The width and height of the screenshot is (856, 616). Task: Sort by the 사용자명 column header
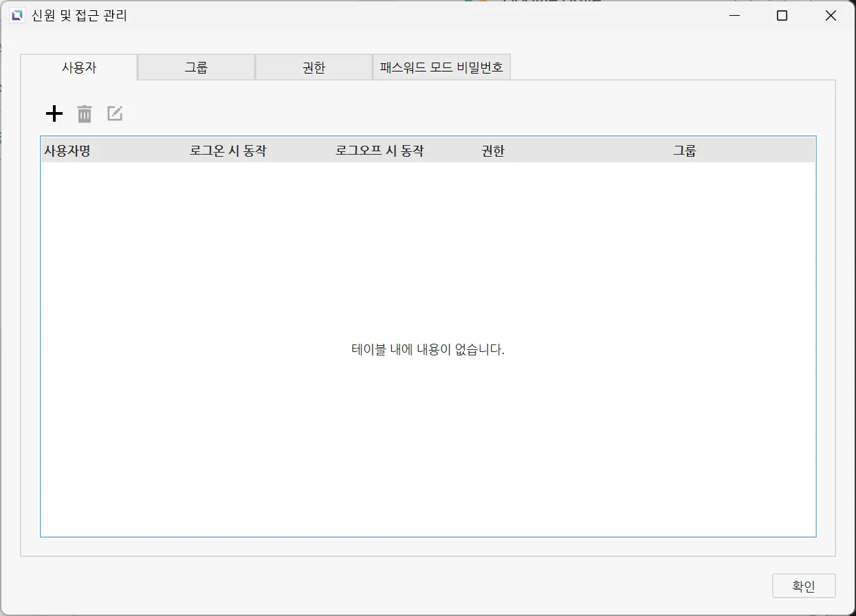[x=67, y=151]
